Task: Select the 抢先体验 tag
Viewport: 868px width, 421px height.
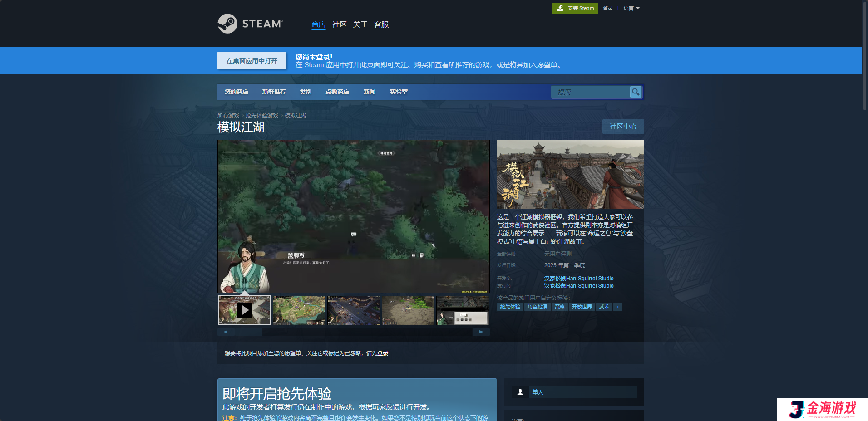Action: coord(510,307)
